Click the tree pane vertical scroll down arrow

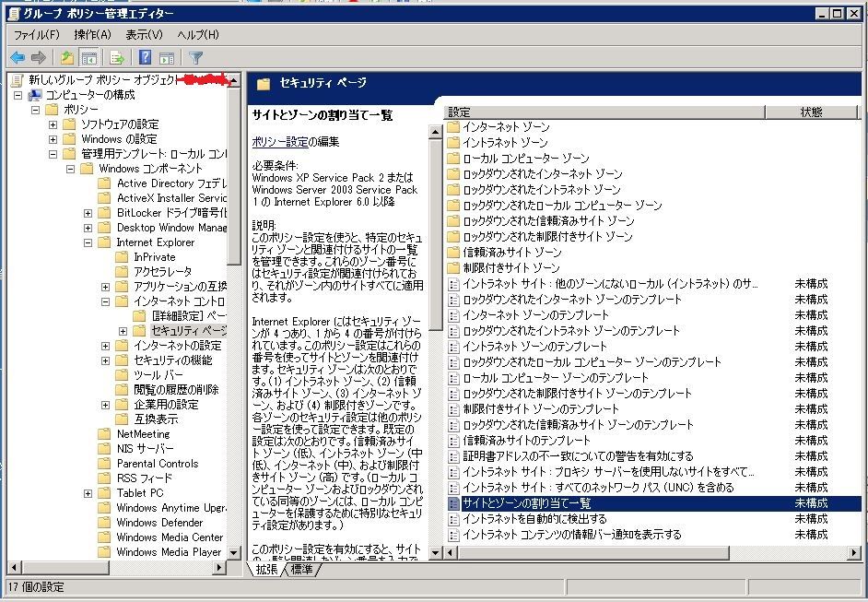coord(234,552)
